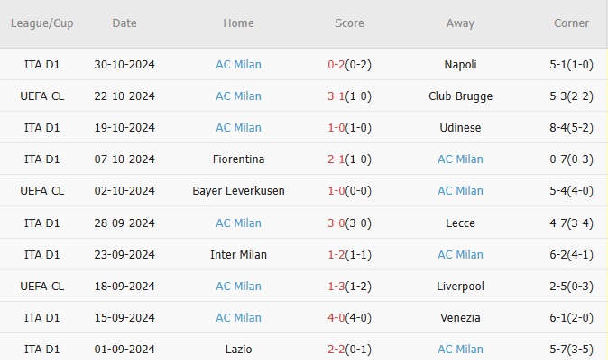Click the AC Milan link opposite Lazio
Screen dimensions: 608x364
click(460, 350)
